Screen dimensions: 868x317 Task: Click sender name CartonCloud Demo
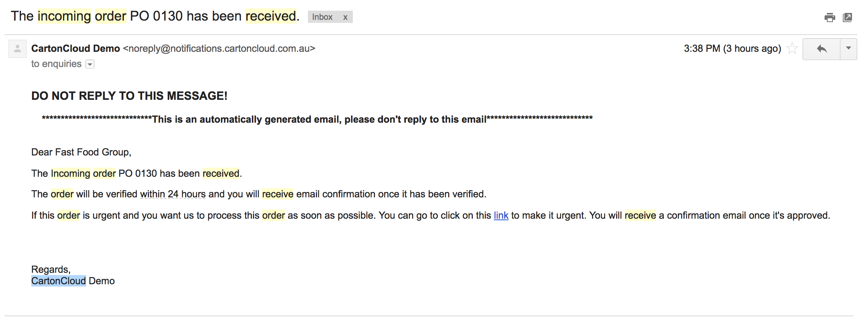tap(75, 49)
